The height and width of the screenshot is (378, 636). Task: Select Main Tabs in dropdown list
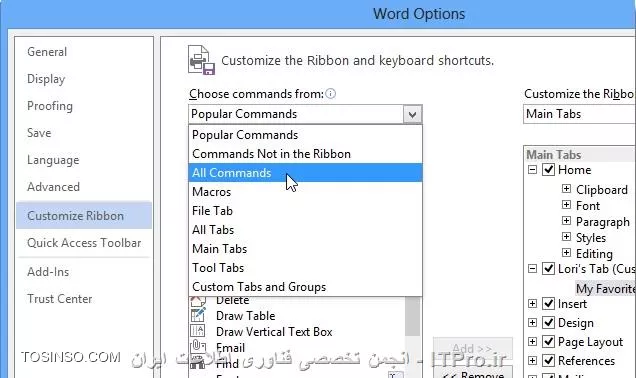coord(305,249)
